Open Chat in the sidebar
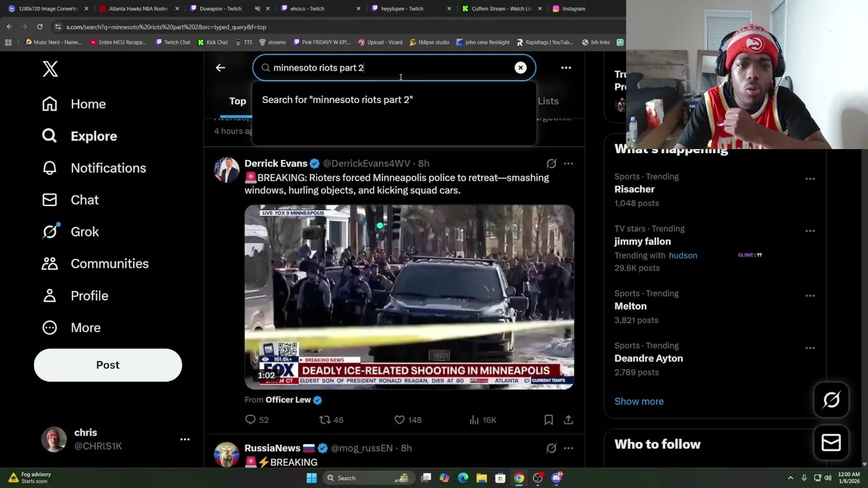Viewport: 868px width, 488px height. click(x=70, y=200)
